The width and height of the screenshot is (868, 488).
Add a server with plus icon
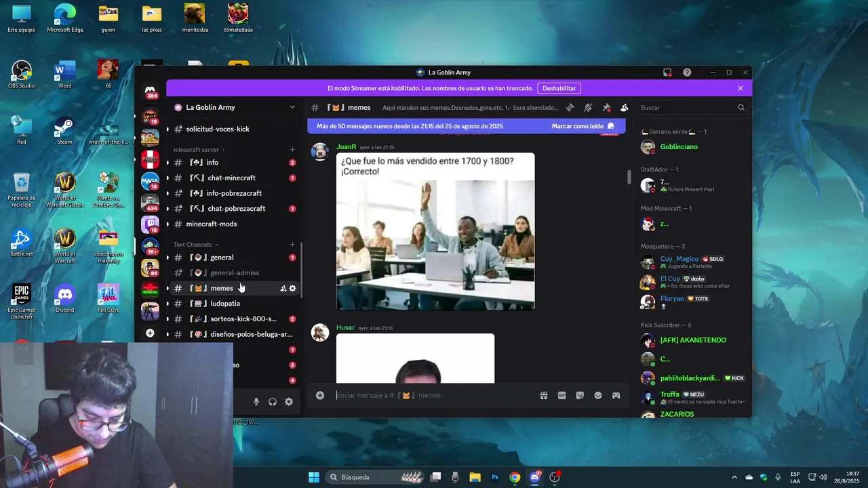tap(150, 333)
